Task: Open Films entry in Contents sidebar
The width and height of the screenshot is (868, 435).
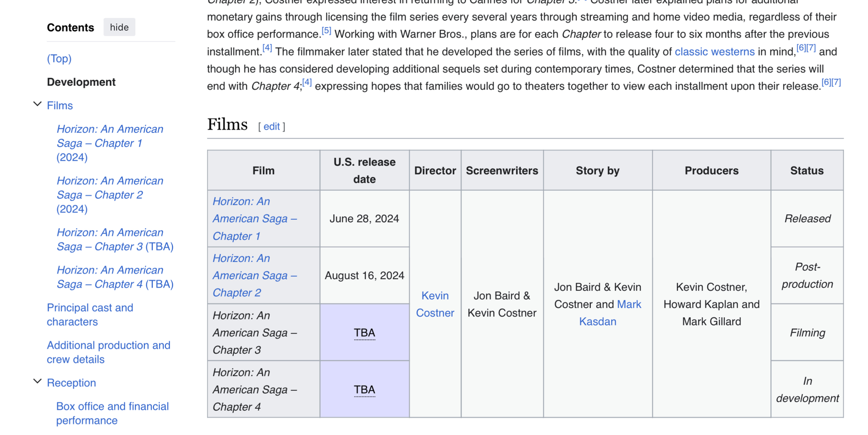Action: [60, 105]
